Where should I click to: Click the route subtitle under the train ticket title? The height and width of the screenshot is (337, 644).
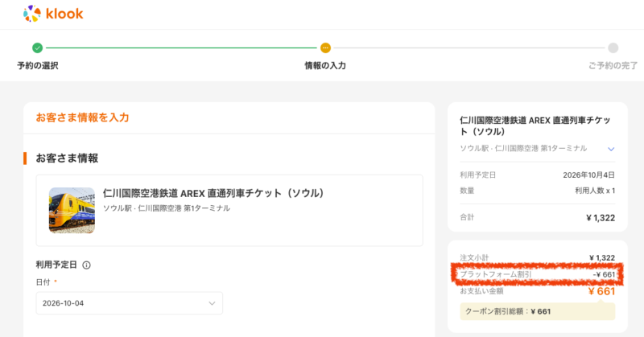tap(167, 208)
